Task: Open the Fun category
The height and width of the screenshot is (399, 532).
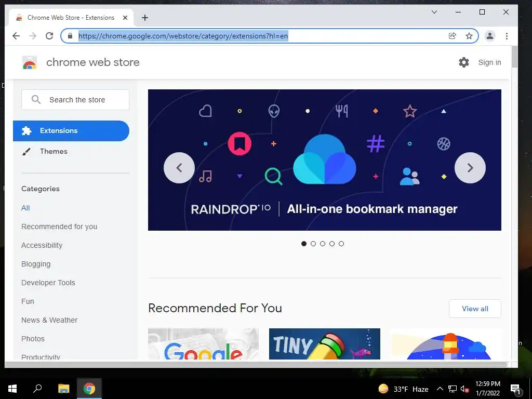Action: pos(28,301)
